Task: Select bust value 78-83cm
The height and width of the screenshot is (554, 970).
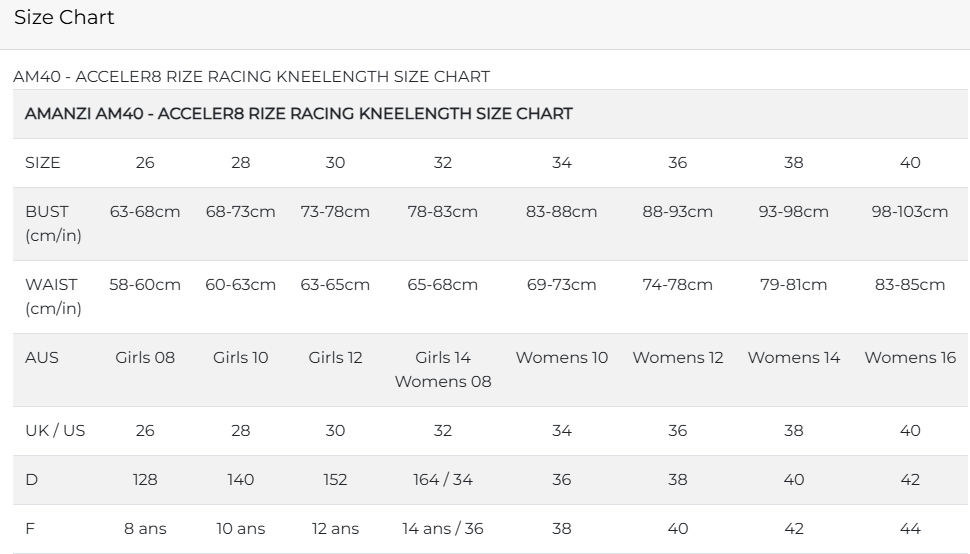Action: pyautogui.click(x=443, y=211)
